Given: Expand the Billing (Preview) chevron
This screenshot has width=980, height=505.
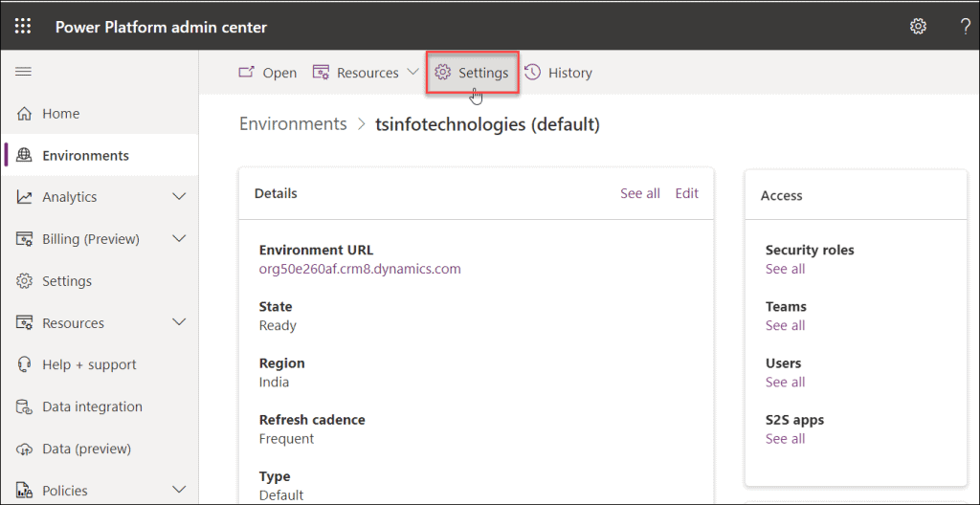Looking at the screenshot, I should [x=179, y=239].
